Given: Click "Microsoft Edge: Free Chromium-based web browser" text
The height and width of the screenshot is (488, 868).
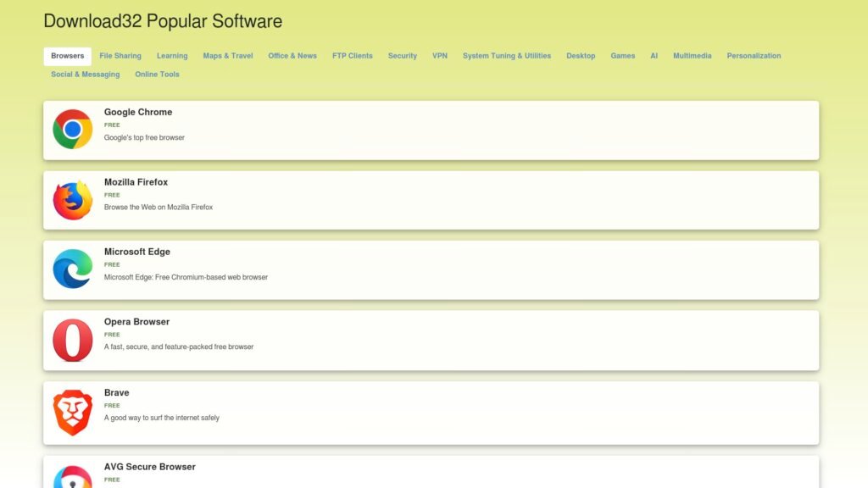Looking at the screenshot, I should [186, 277].
